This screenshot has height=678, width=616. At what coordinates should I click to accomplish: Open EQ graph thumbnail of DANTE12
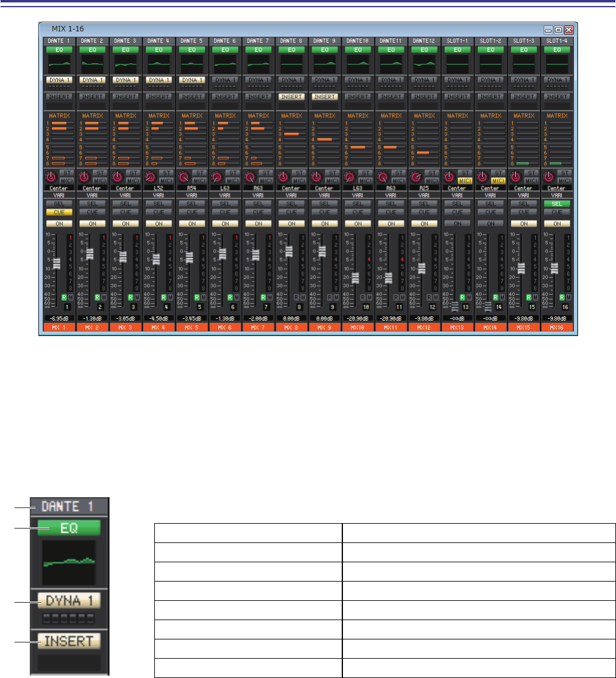[x=424, y=63]
